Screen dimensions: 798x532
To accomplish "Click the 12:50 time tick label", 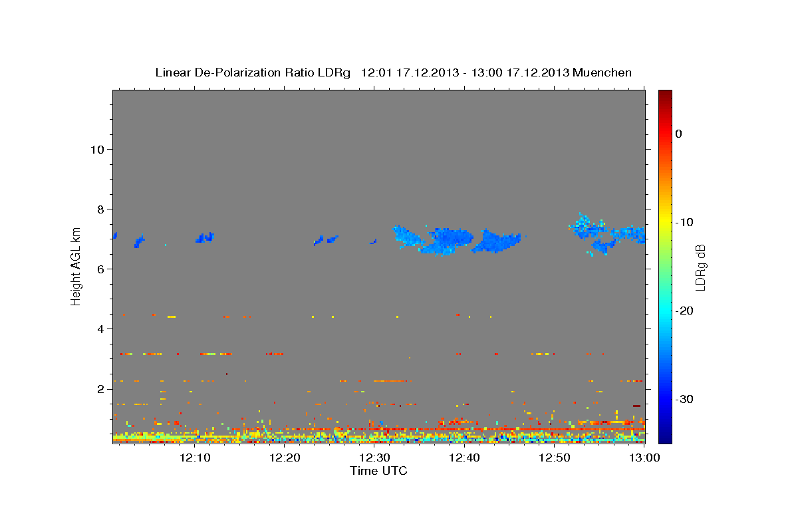I will pos(554,458).
